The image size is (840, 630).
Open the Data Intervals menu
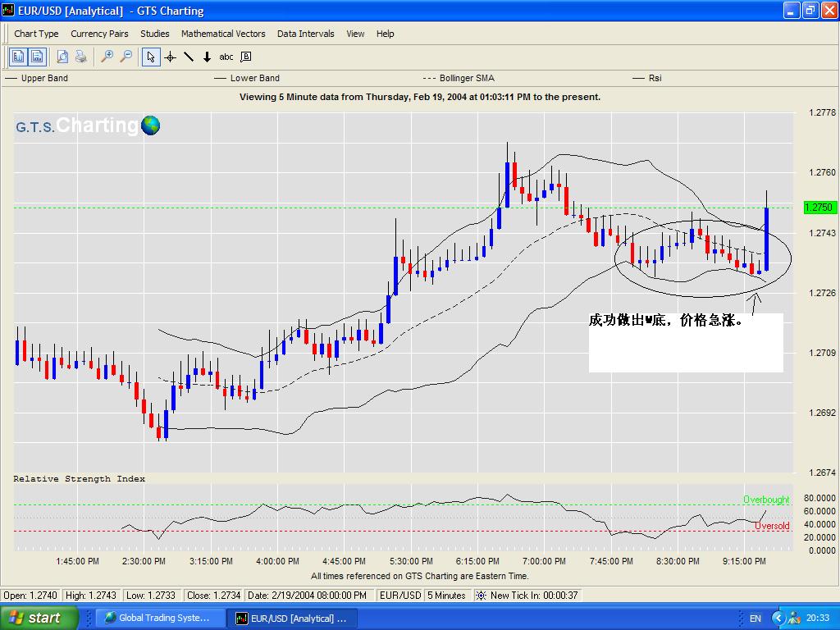click(305, 34)
